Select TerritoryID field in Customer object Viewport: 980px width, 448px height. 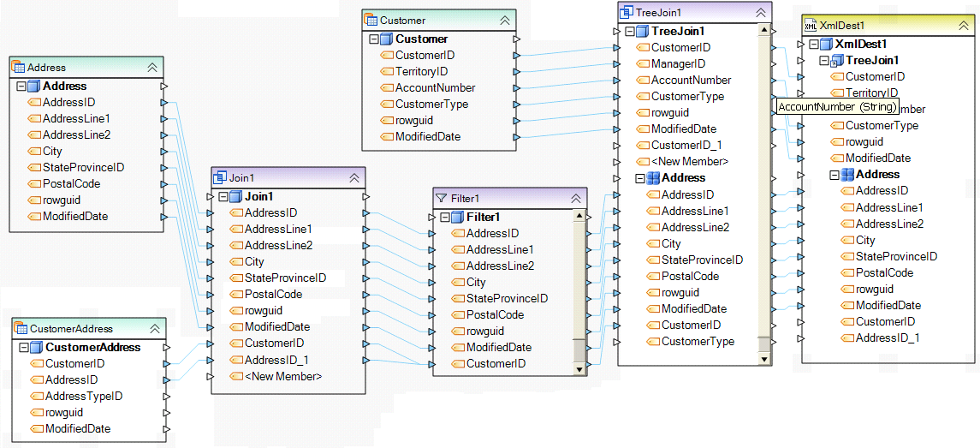421,72
